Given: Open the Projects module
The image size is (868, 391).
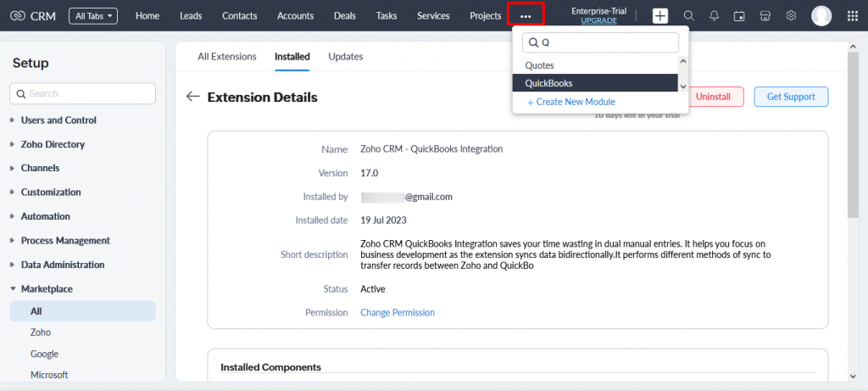Looking at the screenshot, I should pyautogui.click(x=486, y=16).
